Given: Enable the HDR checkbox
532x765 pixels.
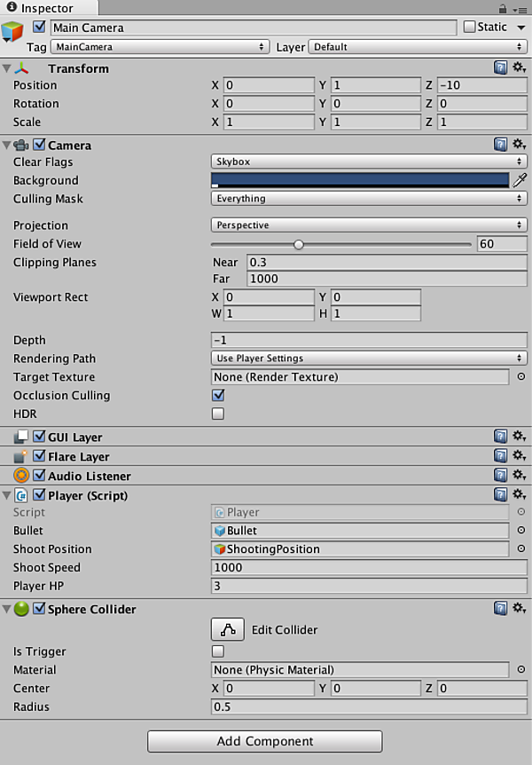Looking at the screenshot, I should (x=218, y=414).
